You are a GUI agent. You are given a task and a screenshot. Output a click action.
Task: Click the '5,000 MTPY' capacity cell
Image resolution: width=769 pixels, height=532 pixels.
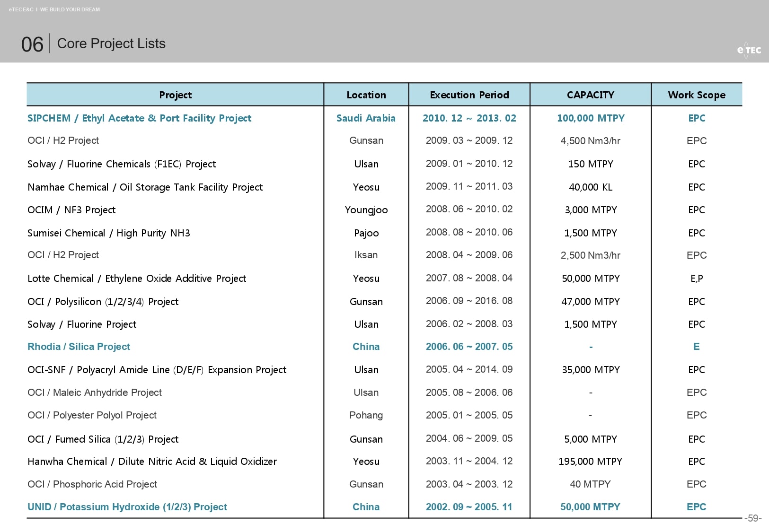pyautogui.click(x=591, y=439)
